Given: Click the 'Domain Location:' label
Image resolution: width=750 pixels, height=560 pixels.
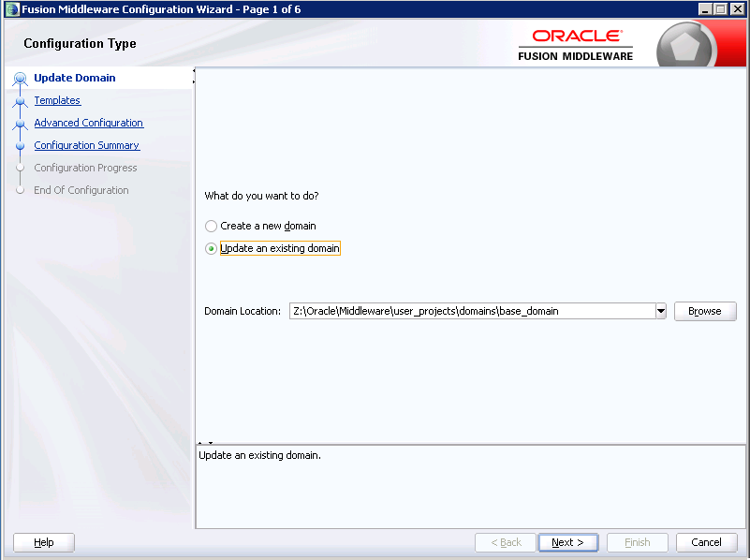Looking at the screenshot, I should point(243,311).
